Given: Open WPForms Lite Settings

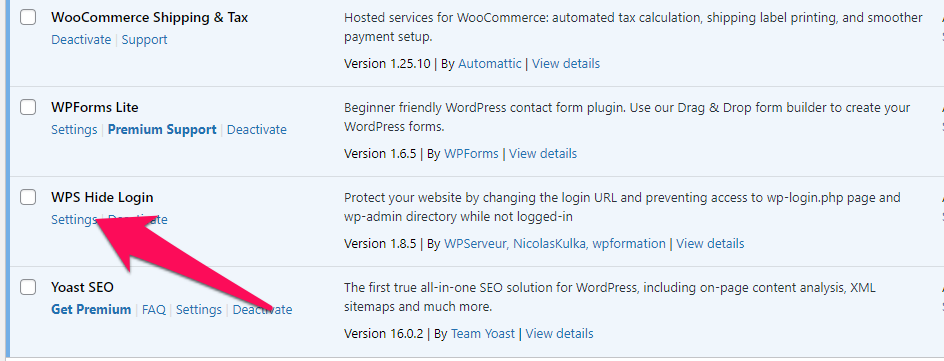Looking at the screenshot, I should pyautogui.click(x=74, y=129).
